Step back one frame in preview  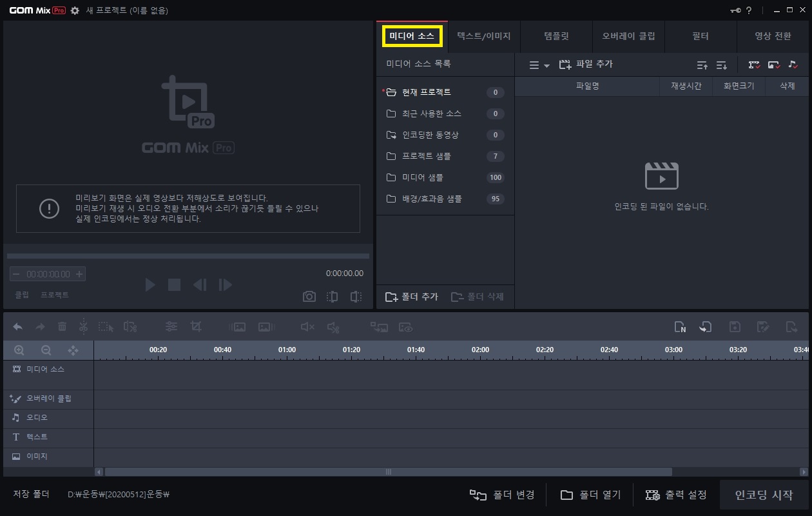pos(200,284)
